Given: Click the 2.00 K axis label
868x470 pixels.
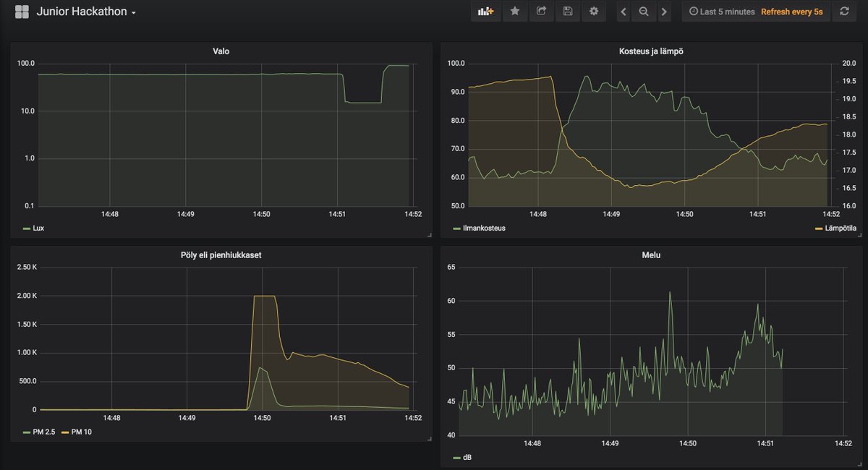Looking at the screenshot, I should pyautogui.click(x=27, y=296).
